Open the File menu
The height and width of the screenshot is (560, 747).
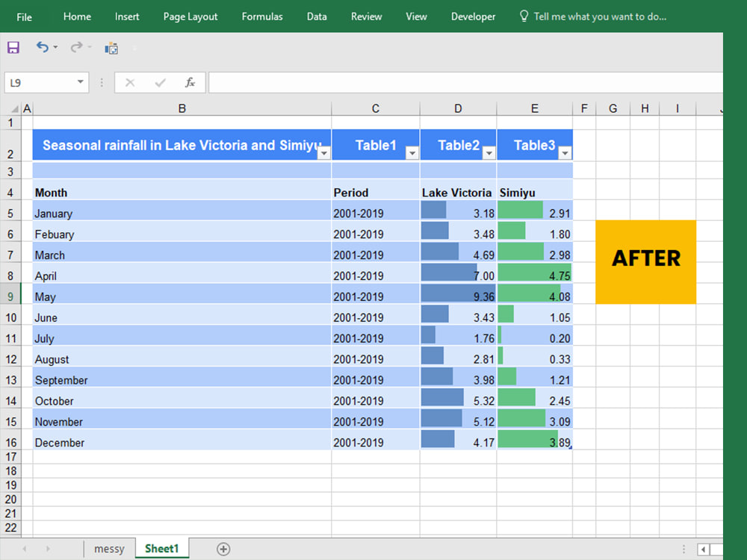pos(24,16)
